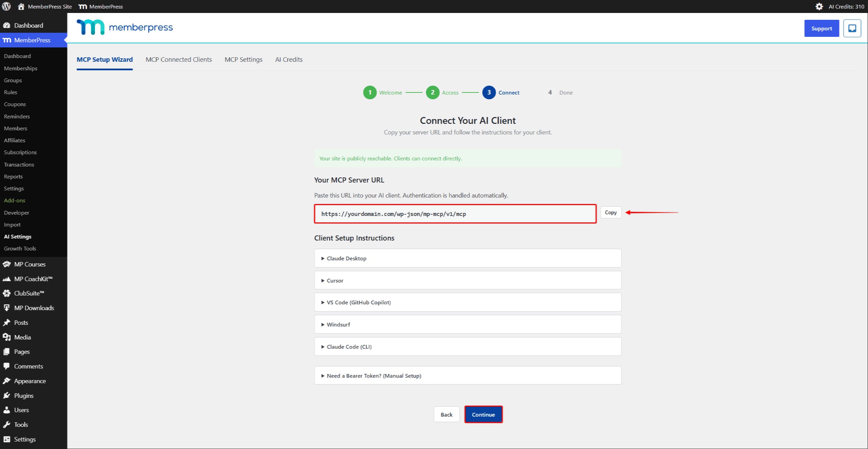Click the WordPress logo icon

point(6,6)
